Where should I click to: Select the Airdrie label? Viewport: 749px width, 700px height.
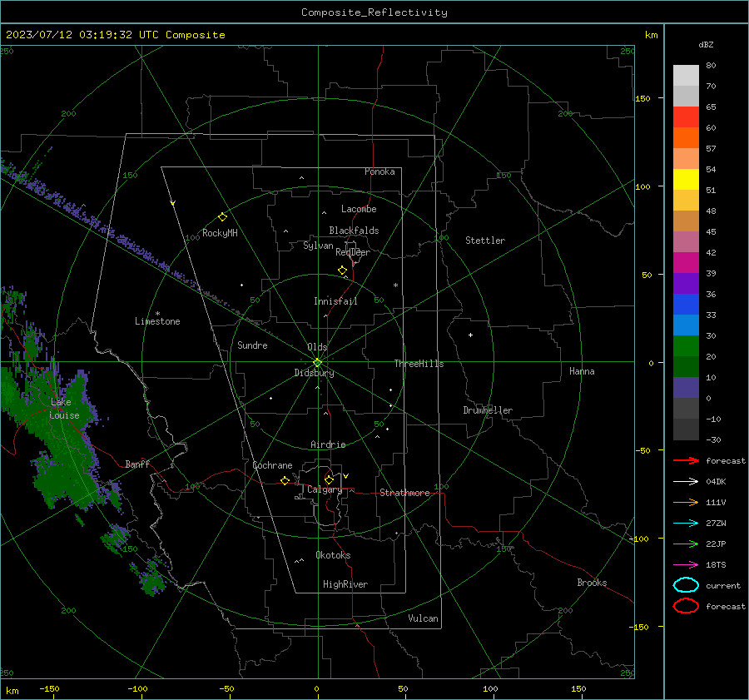click(328, 444)
